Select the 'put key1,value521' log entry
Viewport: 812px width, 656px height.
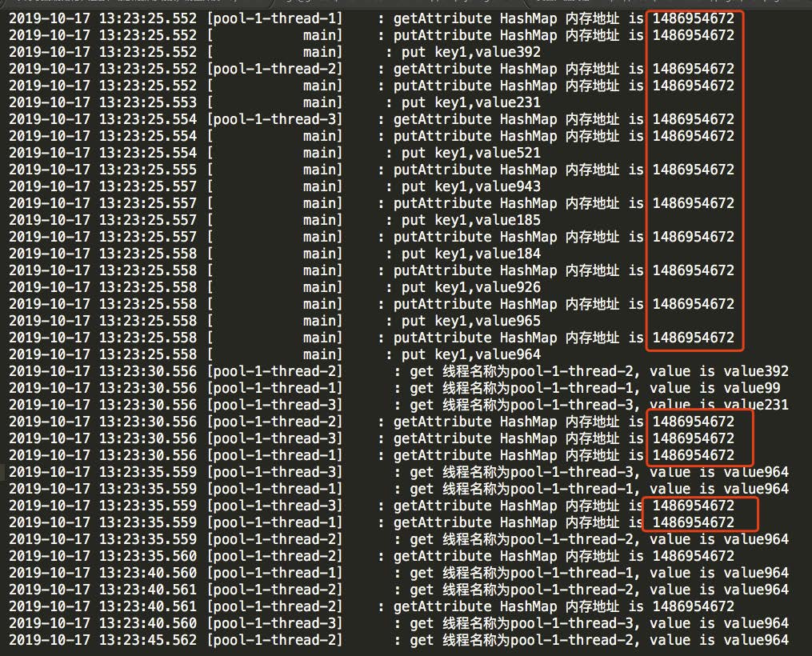(470, 154)
